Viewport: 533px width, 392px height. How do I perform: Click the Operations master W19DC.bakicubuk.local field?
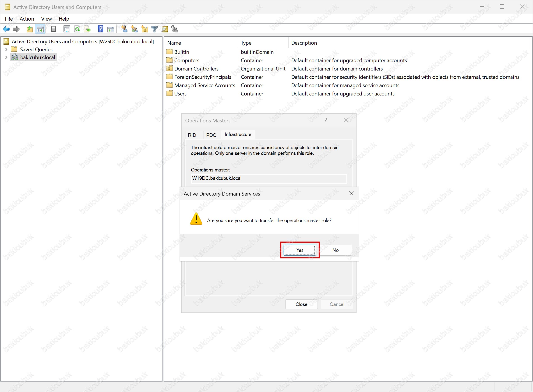[x=269, y=178]
